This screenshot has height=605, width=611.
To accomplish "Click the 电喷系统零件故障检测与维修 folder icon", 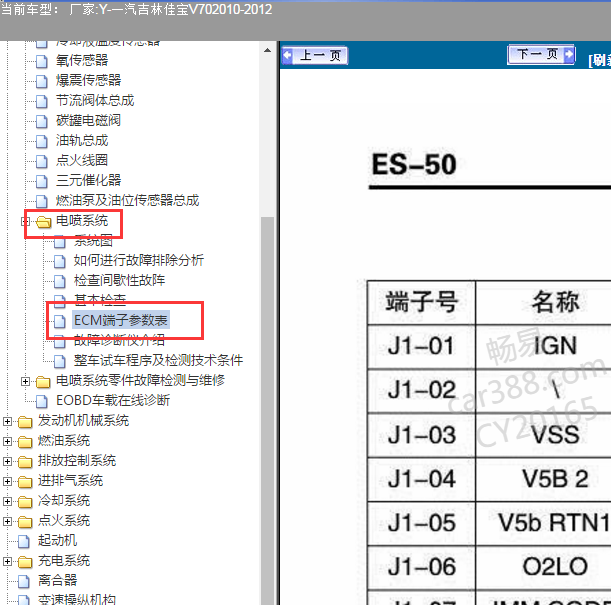I will tap(43, 382).
